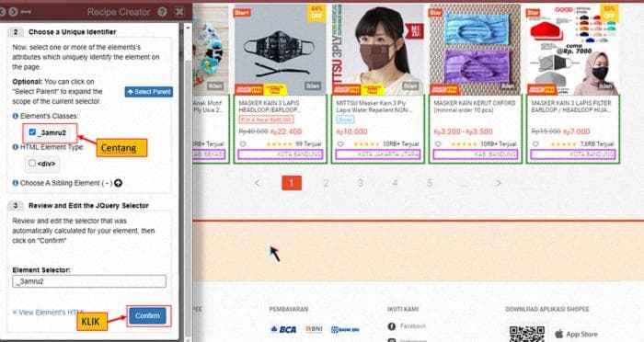This screenshot has height=342, width=644.
Task: Uncheck the _3amru2 class checkbox
Action: coord(32,132)
